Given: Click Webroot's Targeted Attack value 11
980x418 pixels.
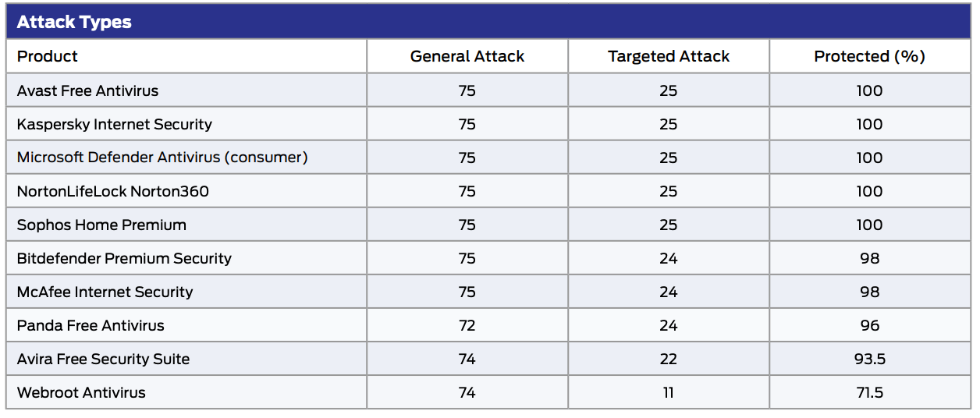Looking at the screenshot, I should 669,392.
